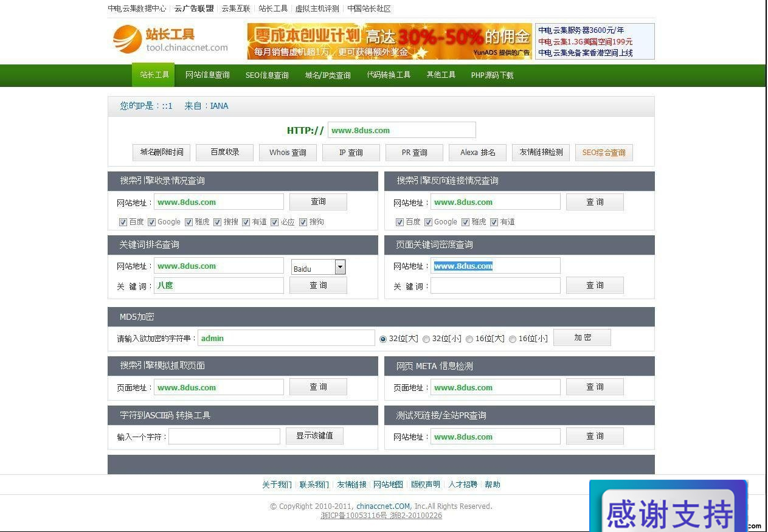Viewport: 768px width, 532px height.
Task: Toggle 搜搜 checkbox
Action: [x=217, y=222]
